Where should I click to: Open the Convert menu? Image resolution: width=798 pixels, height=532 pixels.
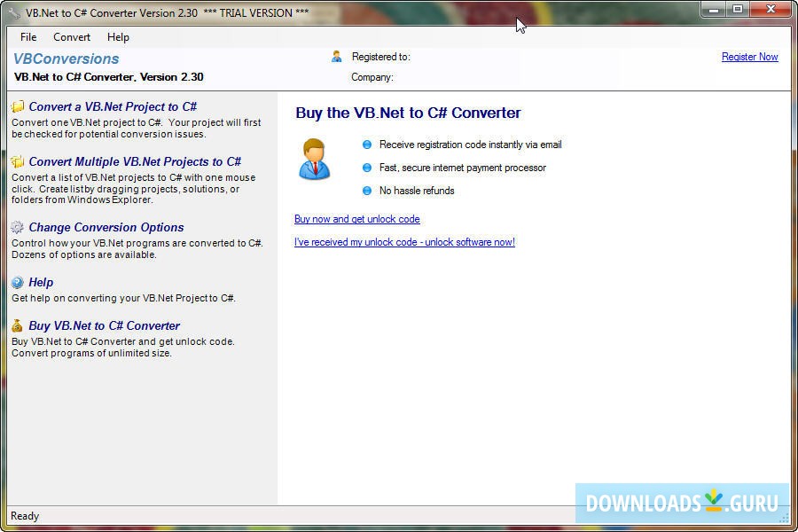pos(72,37)
